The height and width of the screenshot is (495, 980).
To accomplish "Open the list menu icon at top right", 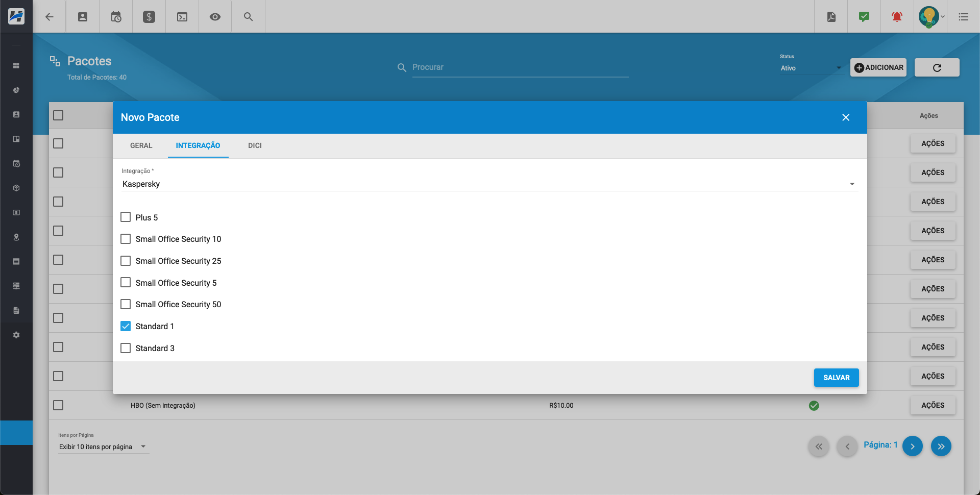I will [963, 17].
